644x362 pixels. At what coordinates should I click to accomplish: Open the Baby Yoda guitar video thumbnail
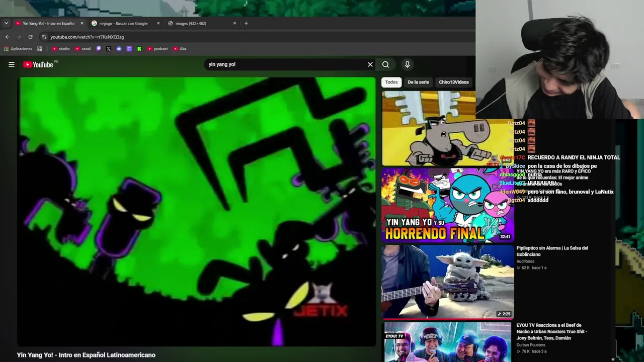pos(448,282)
